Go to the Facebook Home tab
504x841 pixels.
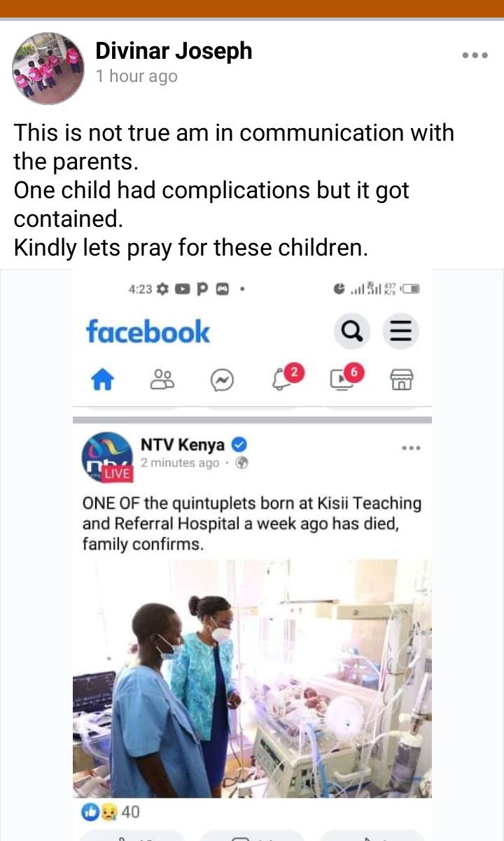coord(103,380)
